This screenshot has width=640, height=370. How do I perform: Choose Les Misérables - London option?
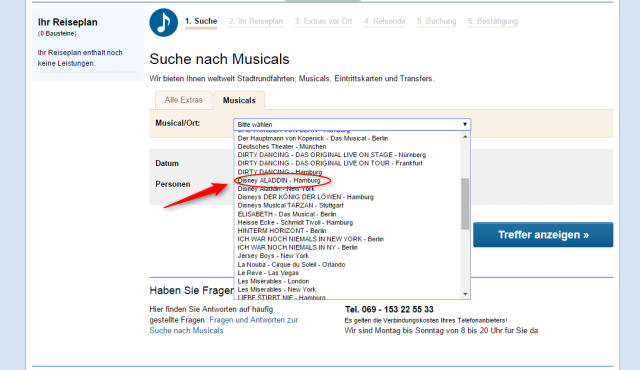coord(273,281)
